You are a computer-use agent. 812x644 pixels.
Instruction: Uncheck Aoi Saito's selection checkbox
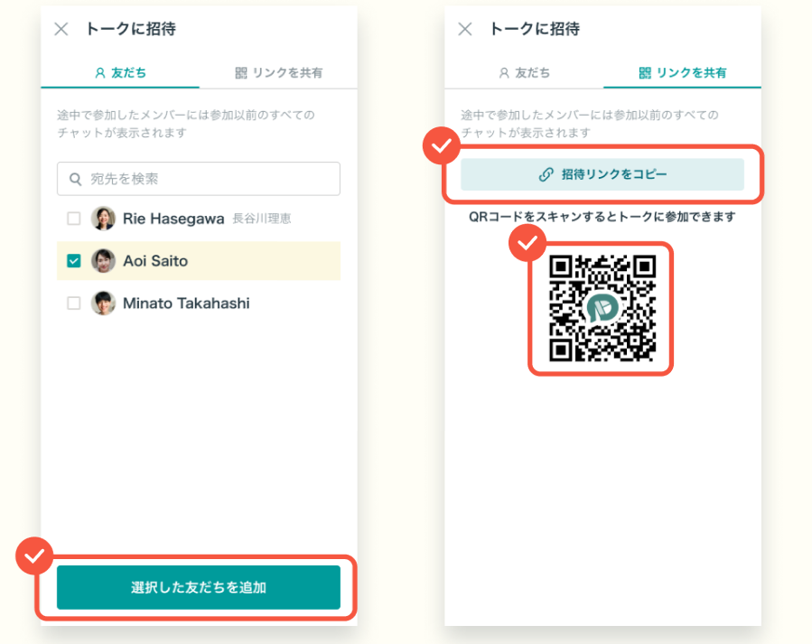click(x=75, y=261)
